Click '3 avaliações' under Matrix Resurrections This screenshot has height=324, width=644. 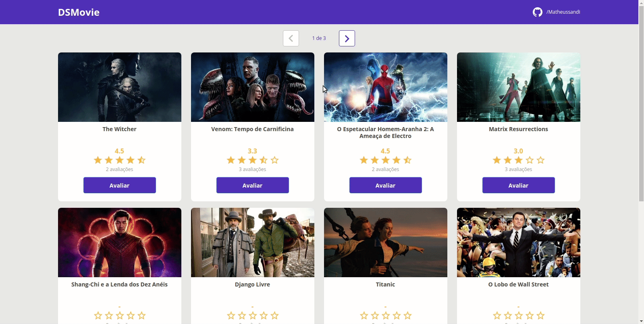[x=519, y=169]
